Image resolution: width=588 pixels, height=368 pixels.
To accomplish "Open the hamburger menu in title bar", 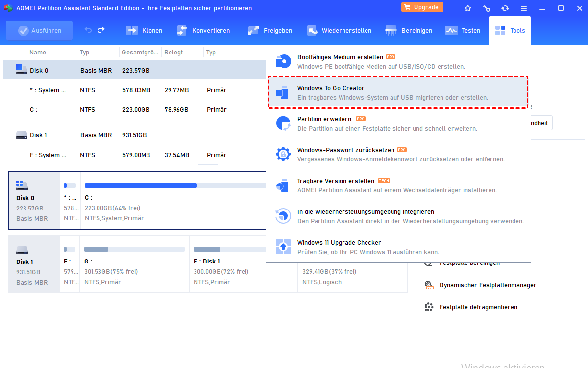I will point(524,8).
